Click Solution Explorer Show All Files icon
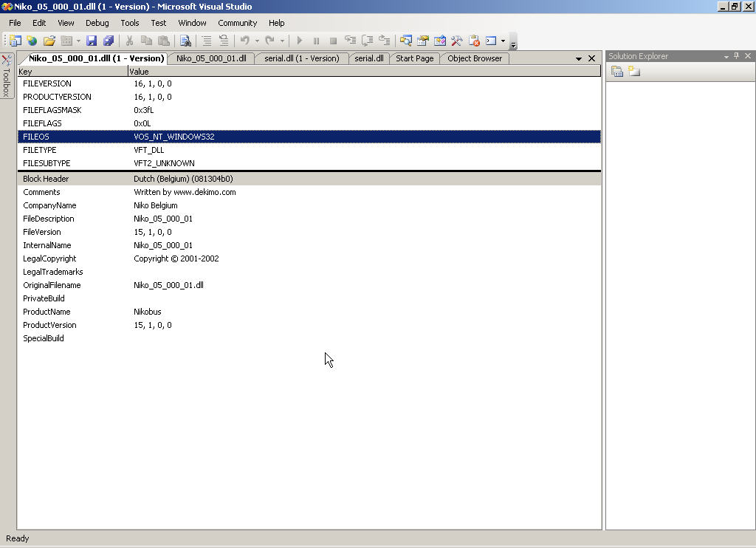The image size is (756, 548). point(634,72)
